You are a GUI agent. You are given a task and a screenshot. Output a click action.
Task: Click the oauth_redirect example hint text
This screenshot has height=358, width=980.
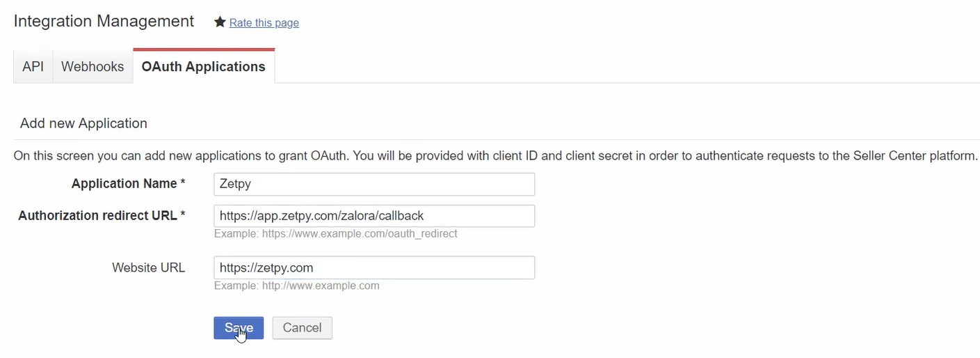pos(335,234)
